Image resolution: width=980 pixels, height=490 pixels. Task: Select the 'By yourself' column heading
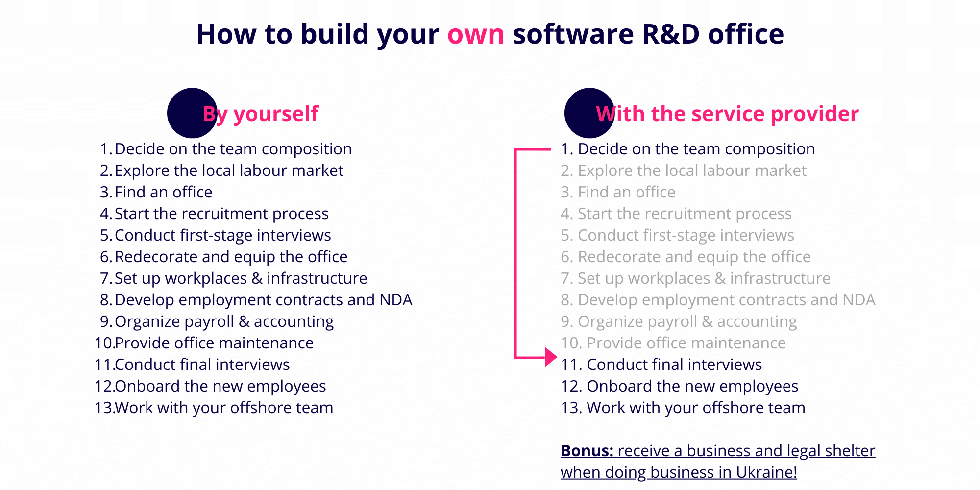click(260, 114)
